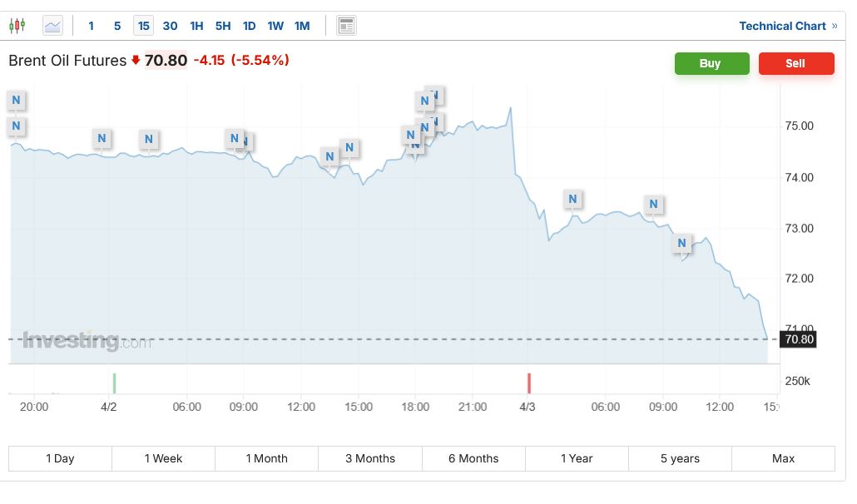Select the 1W interval
857x504 pixels.
tap(275, 26)
